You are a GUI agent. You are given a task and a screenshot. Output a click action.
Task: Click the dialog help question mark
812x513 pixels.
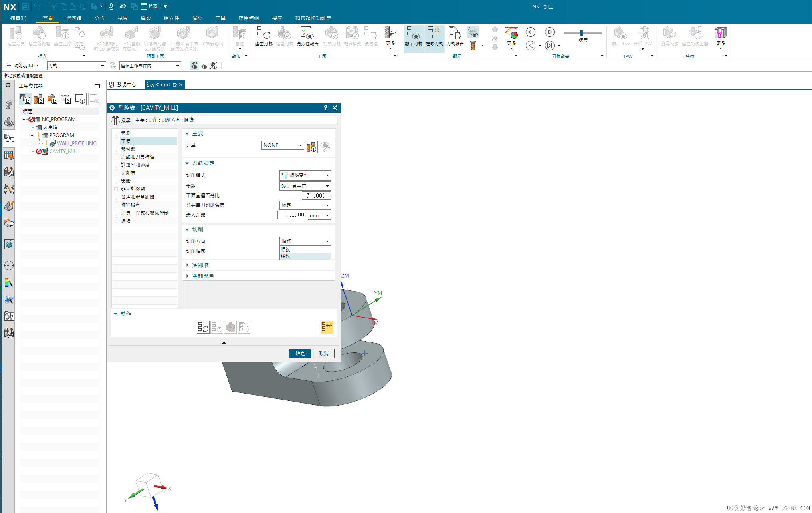[x=325, y=108]
